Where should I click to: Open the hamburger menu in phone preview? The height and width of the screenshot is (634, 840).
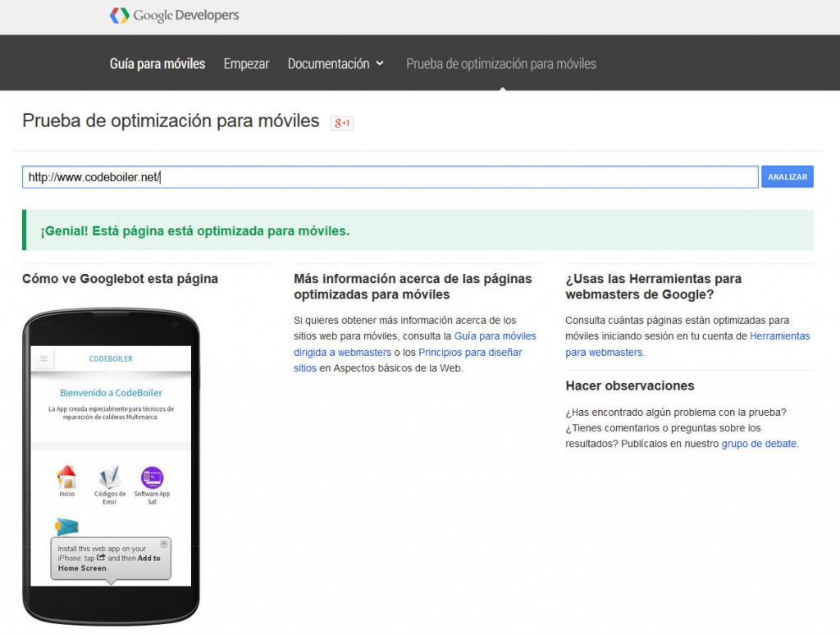click(x=44, y=358)
